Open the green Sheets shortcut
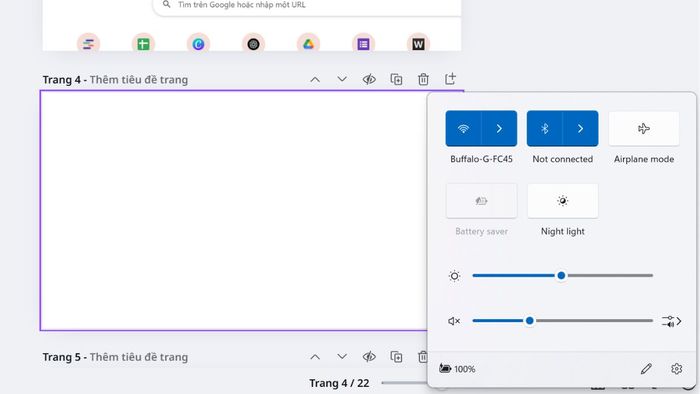This screenshot has height=394, width=700. point(143,44)
